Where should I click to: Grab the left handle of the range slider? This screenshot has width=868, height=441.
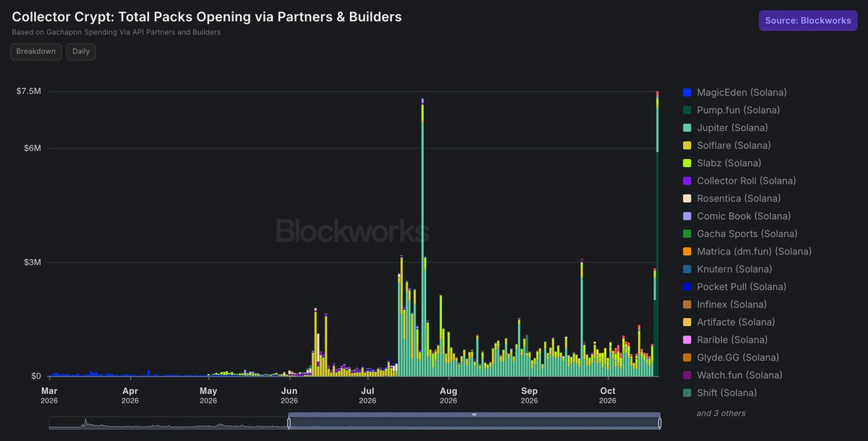289,423
